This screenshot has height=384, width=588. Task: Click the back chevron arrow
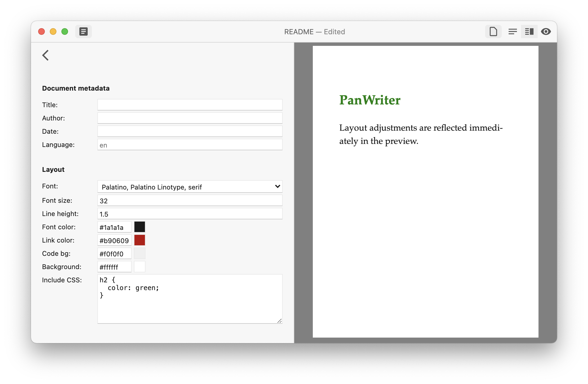pyautogui.click(x=46, y=55)
